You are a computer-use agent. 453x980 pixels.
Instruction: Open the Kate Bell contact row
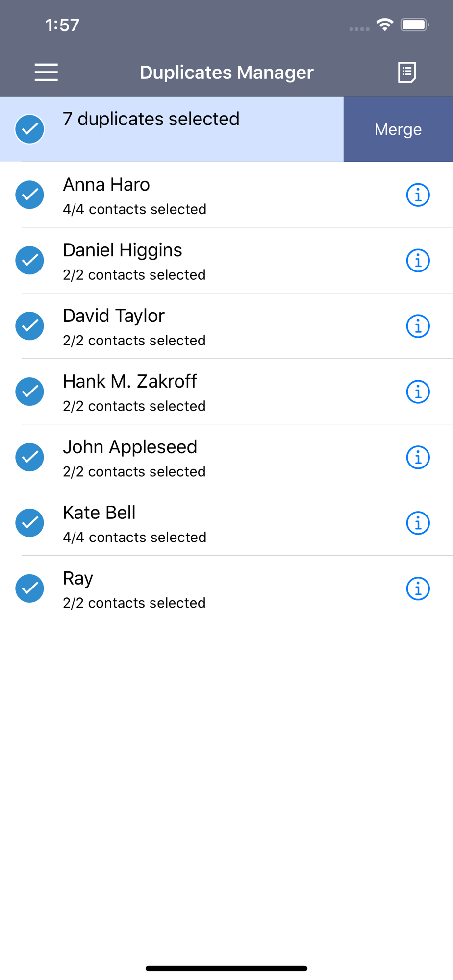pos(226,523)
